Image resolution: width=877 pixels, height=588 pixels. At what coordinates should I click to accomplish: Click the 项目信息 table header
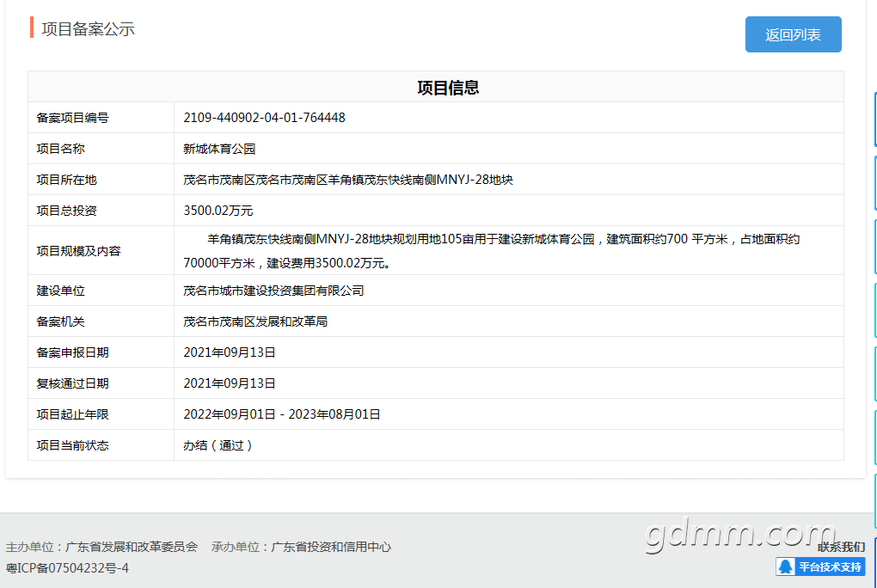coord(448,88)
